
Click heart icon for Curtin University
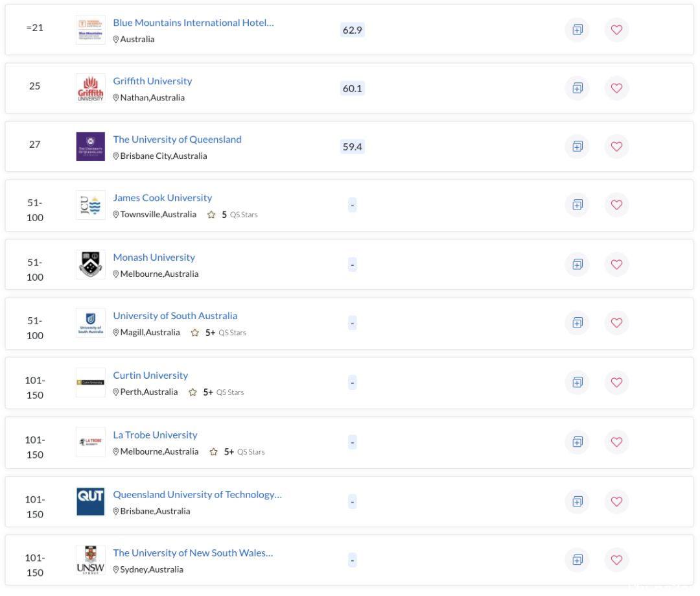tap(616, 383)
